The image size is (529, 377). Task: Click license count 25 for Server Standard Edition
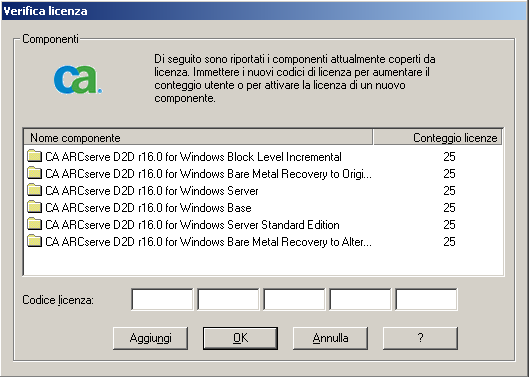click(x=449, y=224)
